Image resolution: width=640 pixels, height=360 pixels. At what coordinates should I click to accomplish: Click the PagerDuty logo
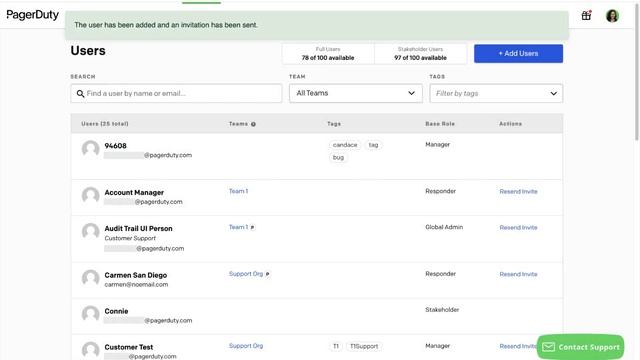[33, 15]
